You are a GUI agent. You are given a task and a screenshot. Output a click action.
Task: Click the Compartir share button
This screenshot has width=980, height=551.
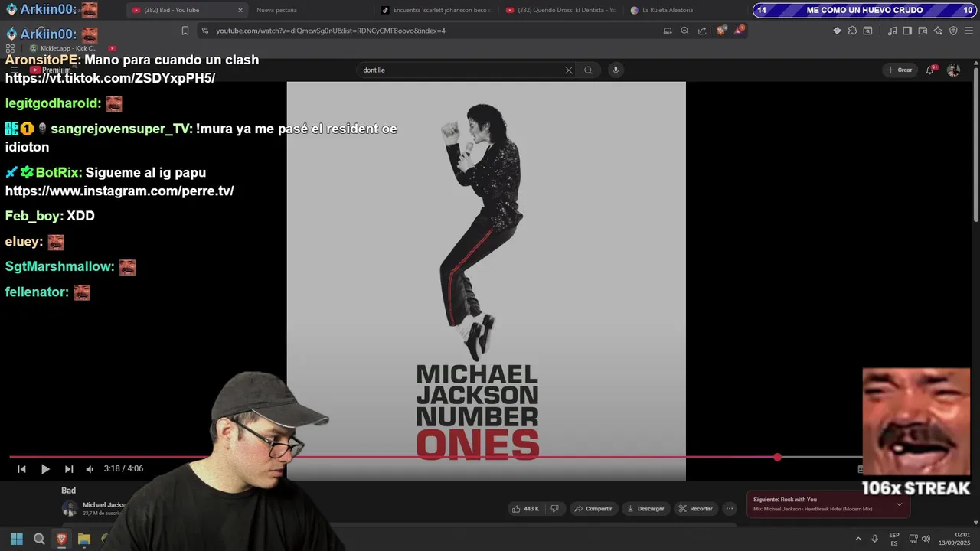593,509
